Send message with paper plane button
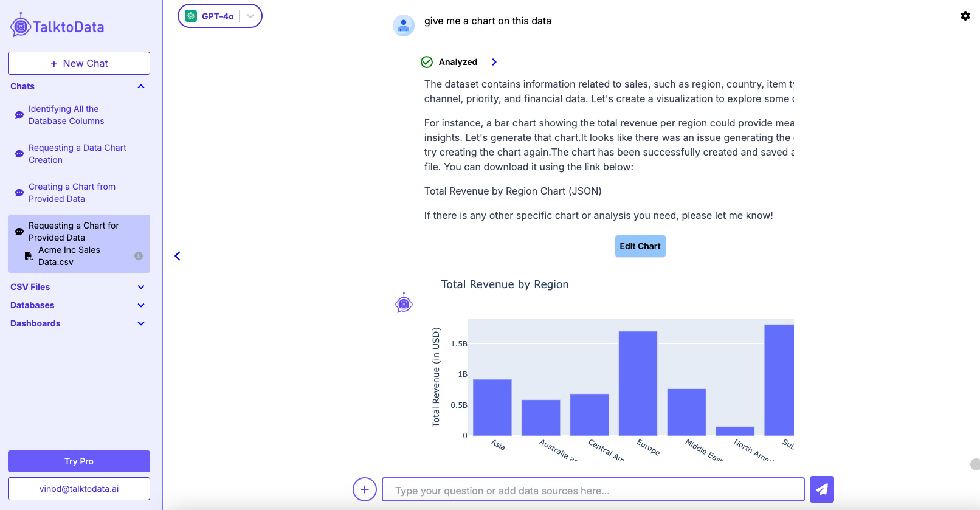The width and height of the screenshot is (980, 510). (x=822, y=489)
